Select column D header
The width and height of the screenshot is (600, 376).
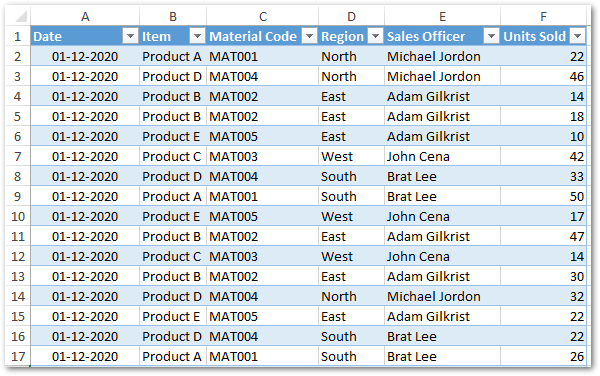[351, 16]
